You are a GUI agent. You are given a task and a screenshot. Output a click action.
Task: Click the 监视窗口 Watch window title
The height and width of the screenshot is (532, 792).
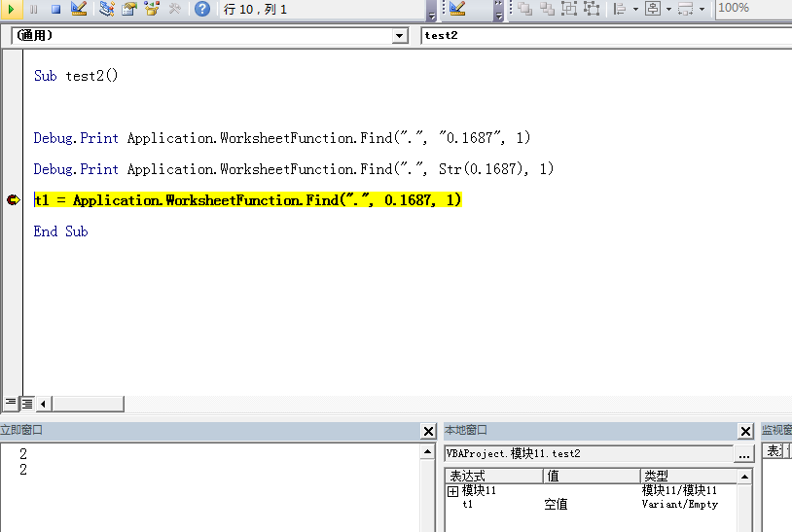(x=776, y=430)
